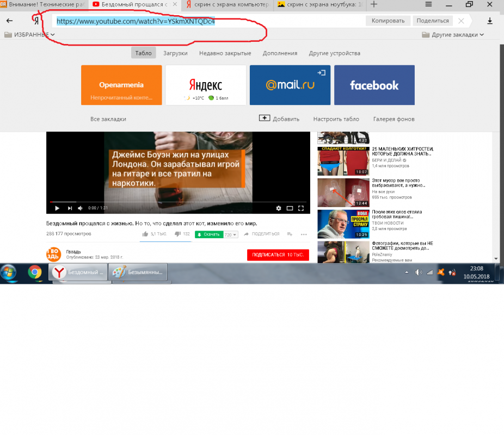Enter fullscreen video mode
This screenshot has width=504, height=435.
tap(300, 208)
